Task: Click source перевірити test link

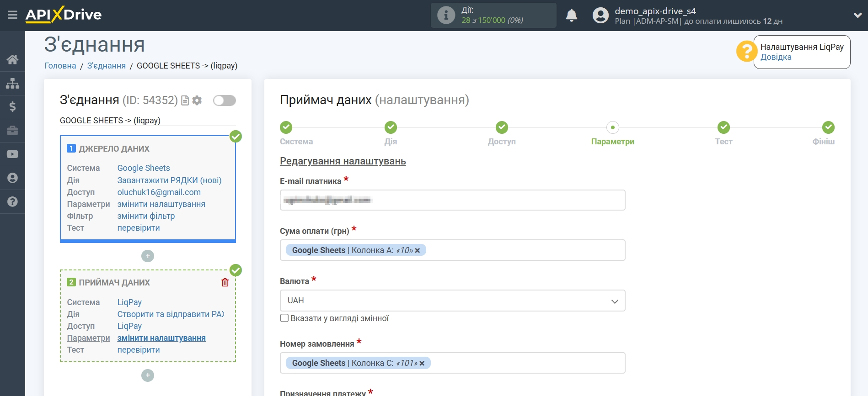Action: [139, 228]
